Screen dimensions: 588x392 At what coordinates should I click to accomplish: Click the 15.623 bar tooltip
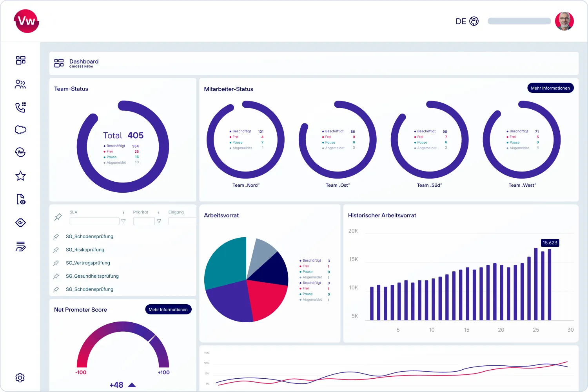550,243
